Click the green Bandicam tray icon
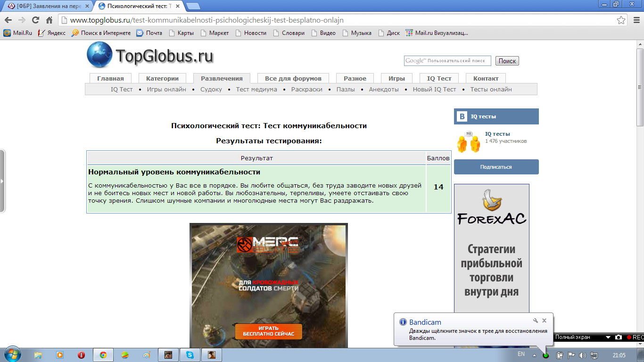This screenshot has height=362, width=644. pyautogui.click(x=546, y=355)
